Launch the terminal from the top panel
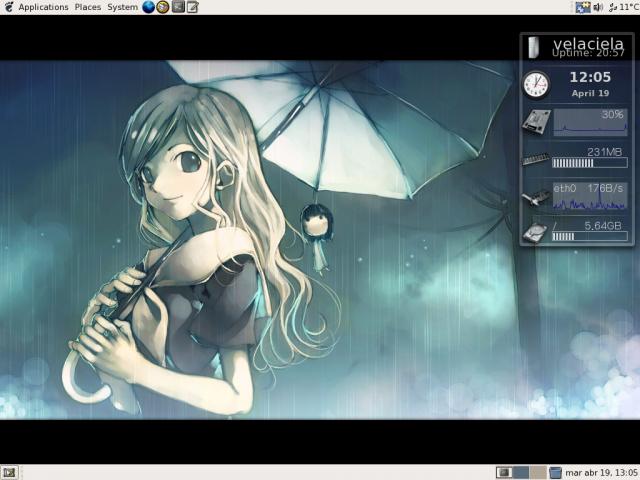 coord(178,7)
